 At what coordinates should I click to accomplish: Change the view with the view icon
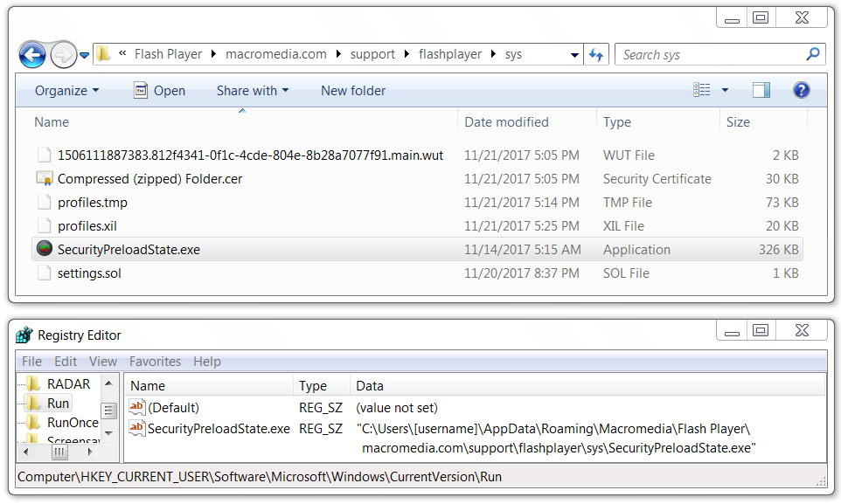(701, 90)
